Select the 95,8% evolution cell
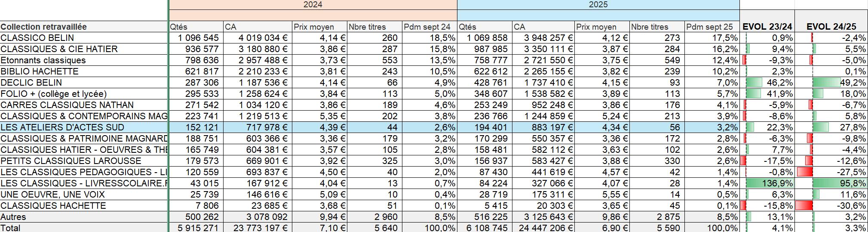868x232 pixels. 831,183
